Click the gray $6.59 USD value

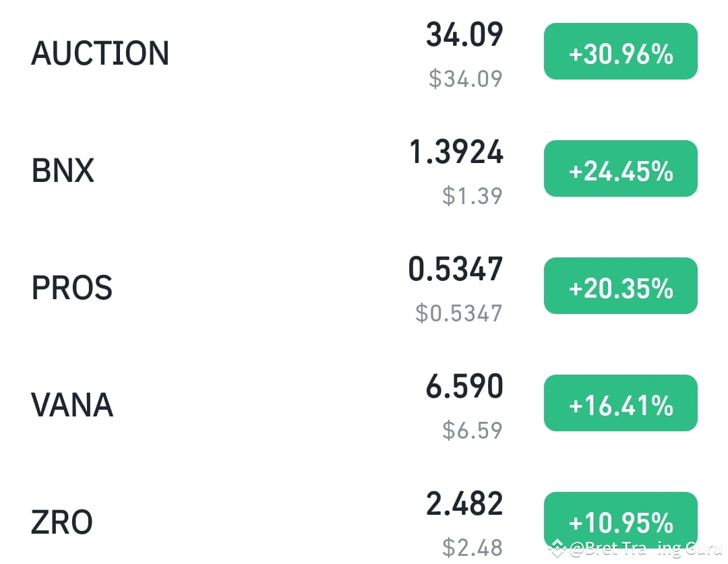click(x=473, y=430)
